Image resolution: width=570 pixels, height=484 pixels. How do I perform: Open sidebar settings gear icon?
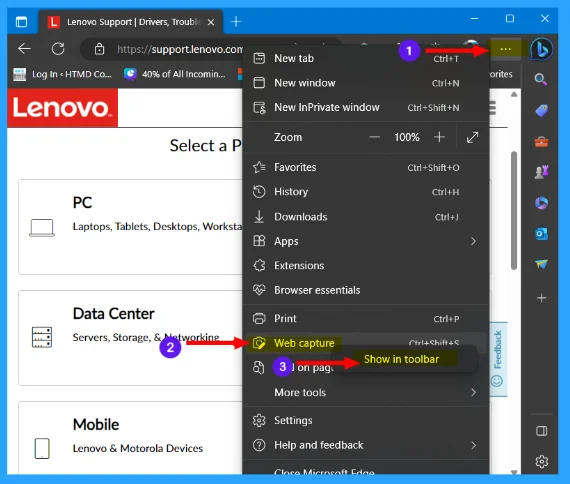pos(542,461)
